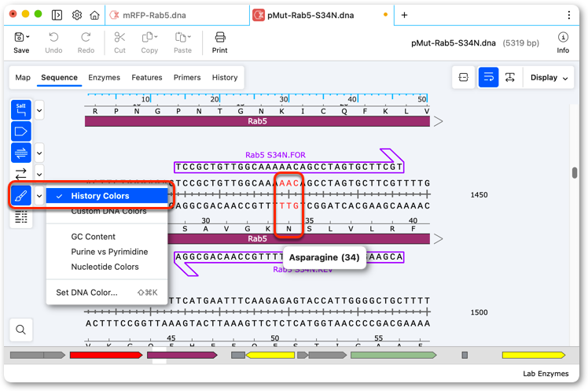
Task: Switch to the Features tab
Action: point(147,77)
